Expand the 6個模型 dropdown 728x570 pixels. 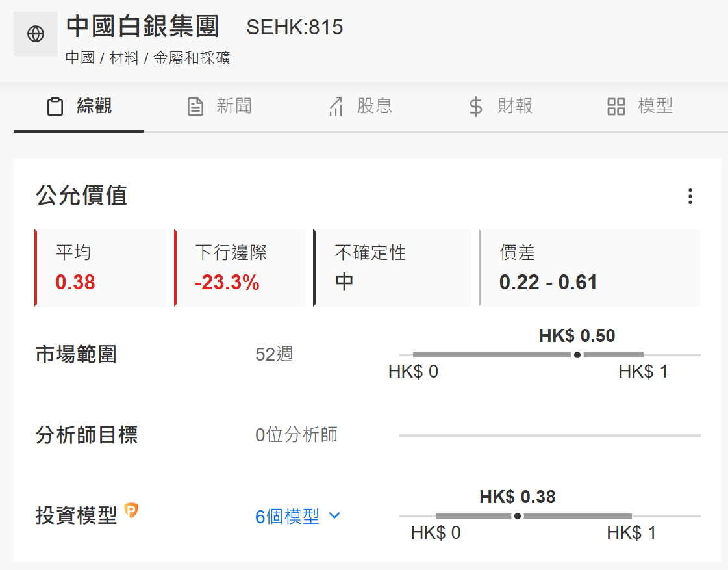tap(297, 516)
